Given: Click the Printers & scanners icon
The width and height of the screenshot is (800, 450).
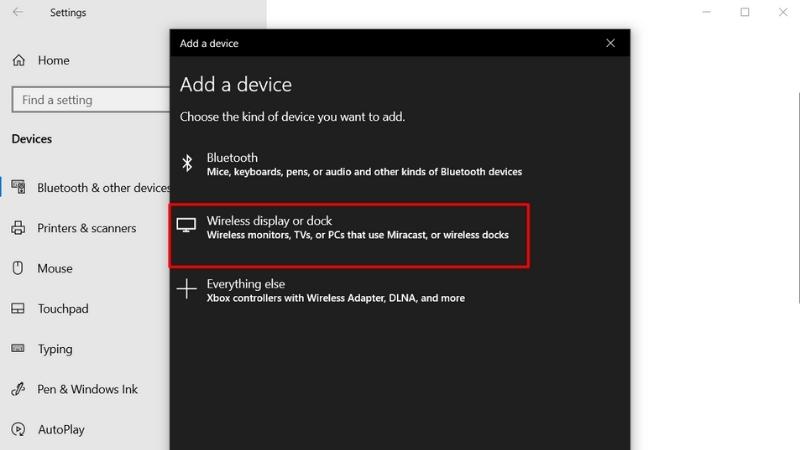Looking at the screenshot, I should [x=18, y=228].
